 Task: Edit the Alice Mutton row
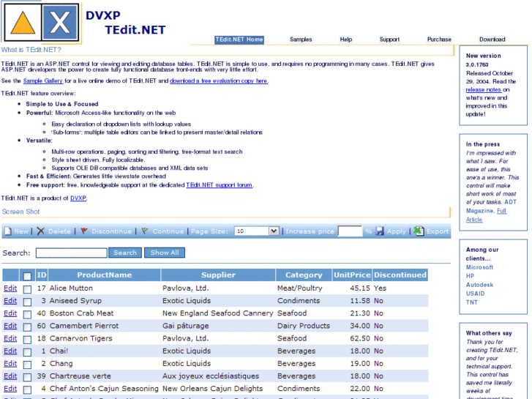10,288
